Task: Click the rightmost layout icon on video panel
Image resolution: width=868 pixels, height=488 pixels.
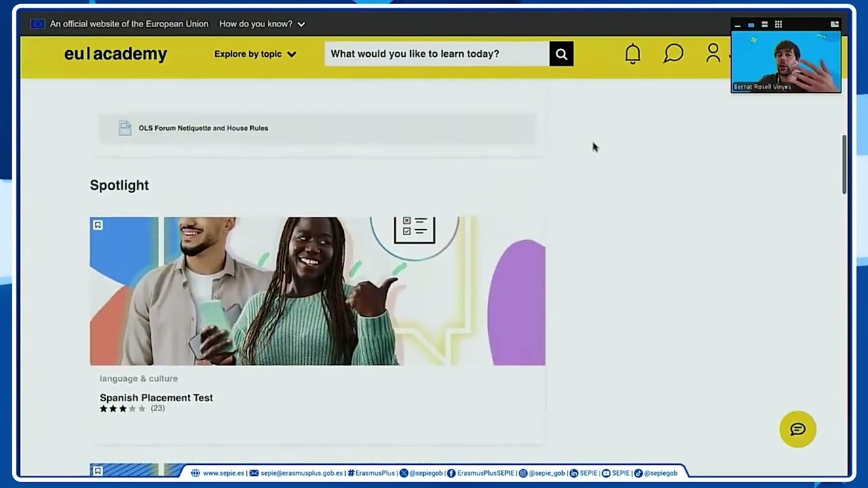Action: tap(835, 24)
